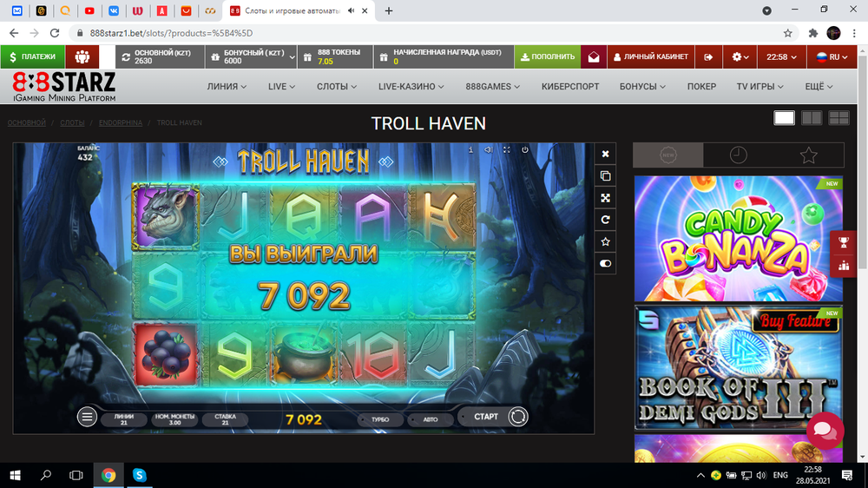Switch to the favorites star tab
The width and height of the screenshot is (868, 488).
coord(808,155)
